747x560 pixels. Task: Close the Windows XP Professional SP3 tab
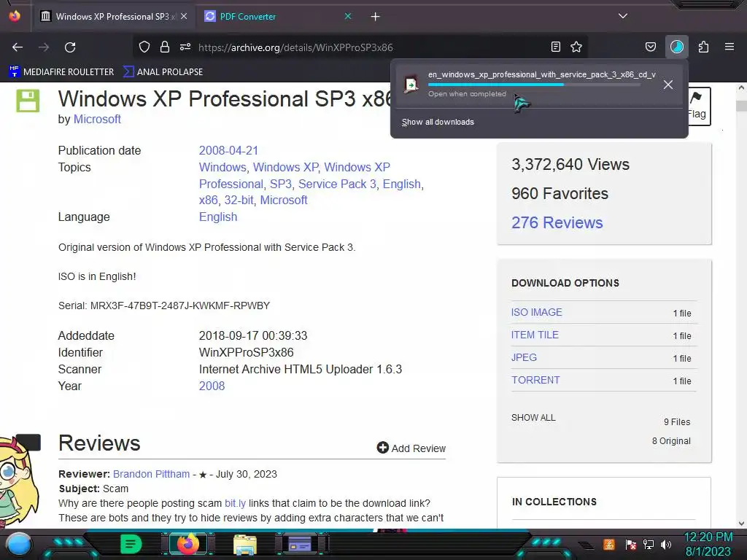(184, 16)
